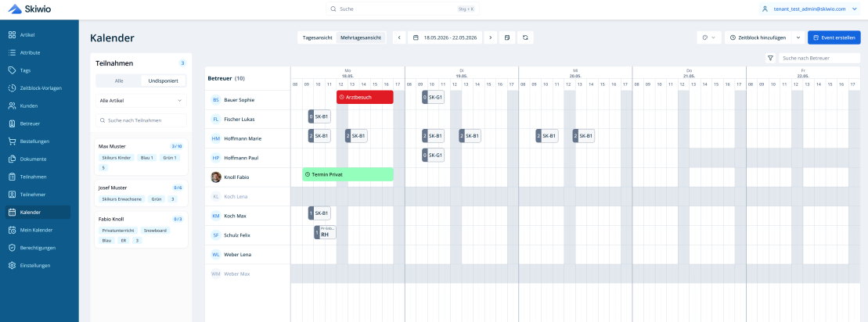Click the Skikurs Erwachsene tag

pyautogui.click(x=121, y=199)
